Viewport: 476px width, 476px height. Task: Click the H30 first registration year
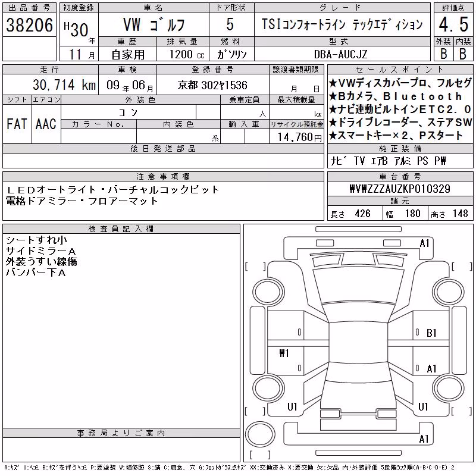point(76,29)
